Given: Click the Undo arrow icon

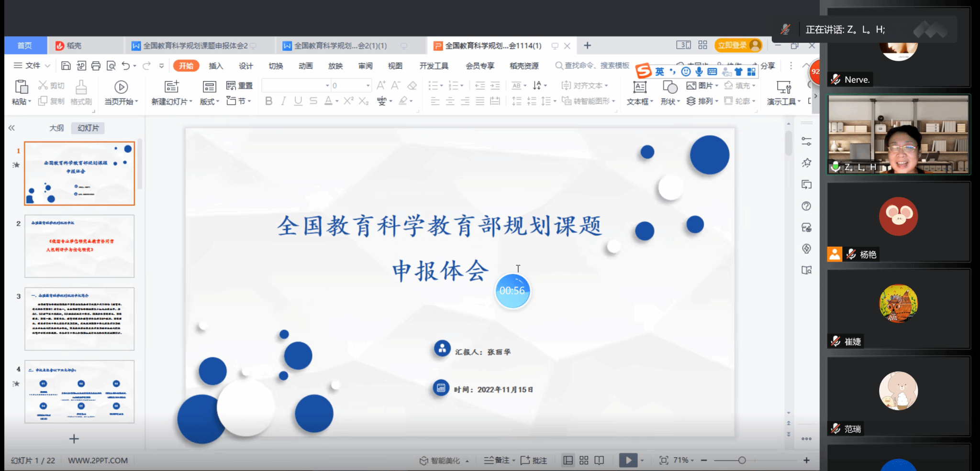Looking at the screenshot, I should pos(125,66).
